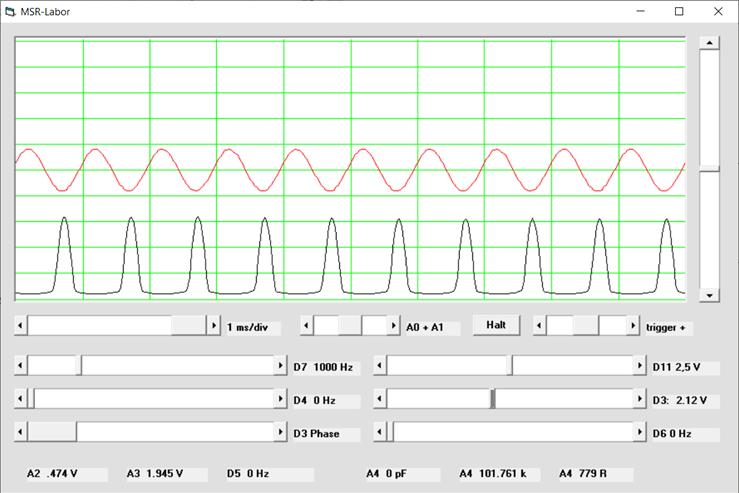
Task: Open the MSR-Labor window system menu icon
Action: 11,11
